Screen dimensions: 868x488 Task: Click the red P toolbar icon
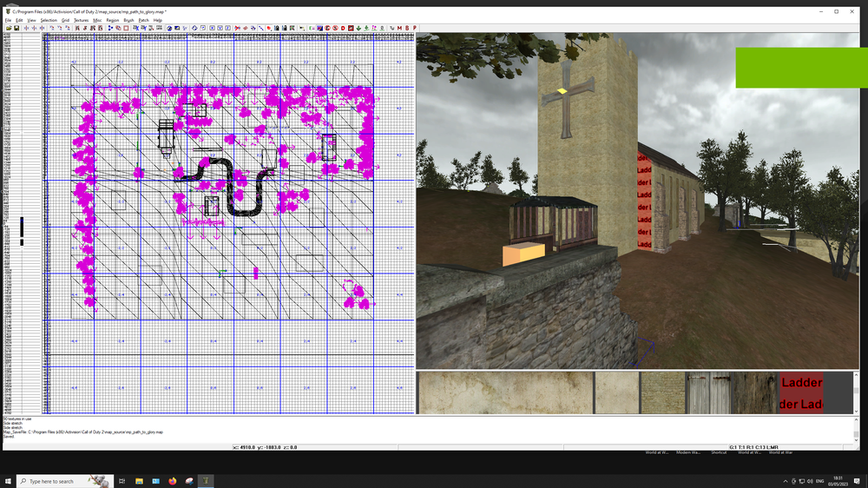(415, 28)
